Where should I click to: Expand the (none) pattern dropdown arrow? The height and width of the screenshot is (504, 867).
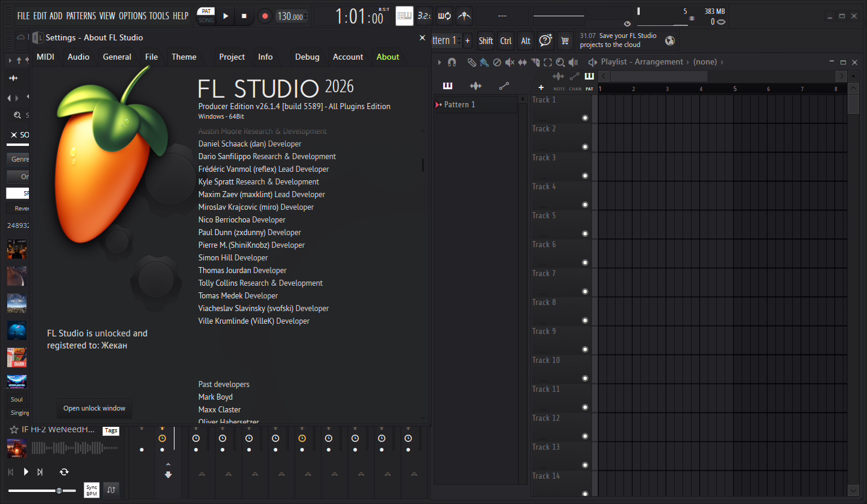[722, 62]
